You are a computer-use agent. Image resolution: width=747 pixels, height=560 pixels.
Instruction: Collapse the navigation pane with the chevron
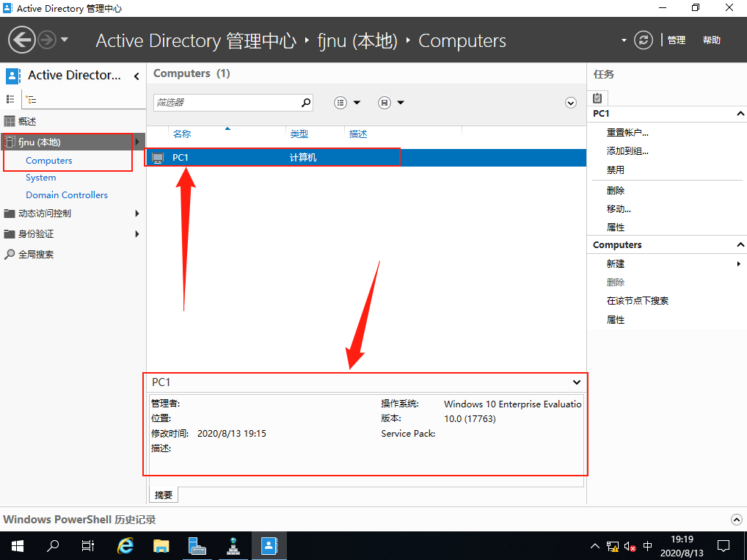136,76
